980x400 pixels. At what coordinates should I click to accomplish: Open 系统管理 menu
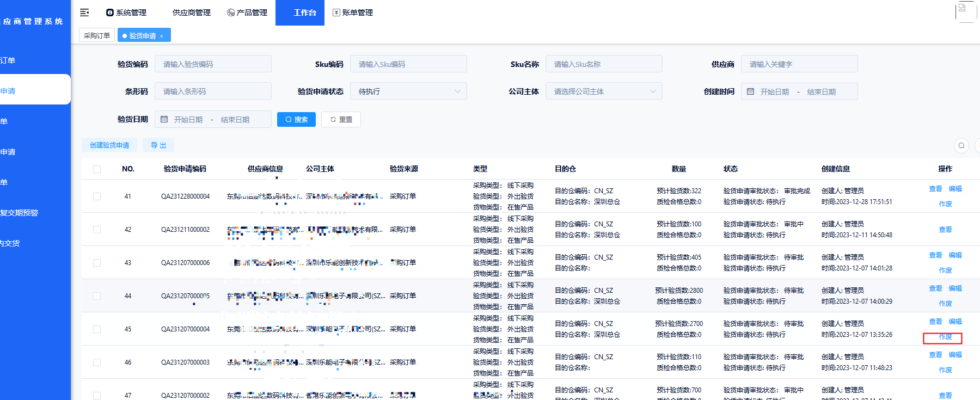[x=126, y=13]
